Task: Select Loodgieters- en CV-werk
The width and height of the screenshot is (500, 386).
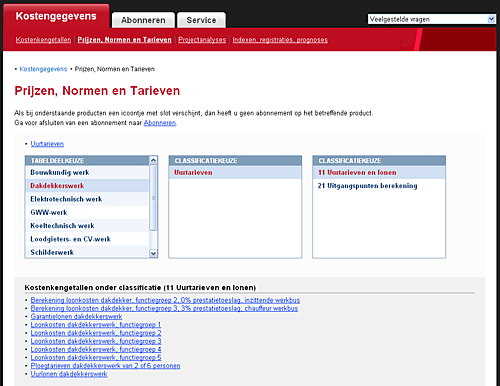Action: pos(87,239)
